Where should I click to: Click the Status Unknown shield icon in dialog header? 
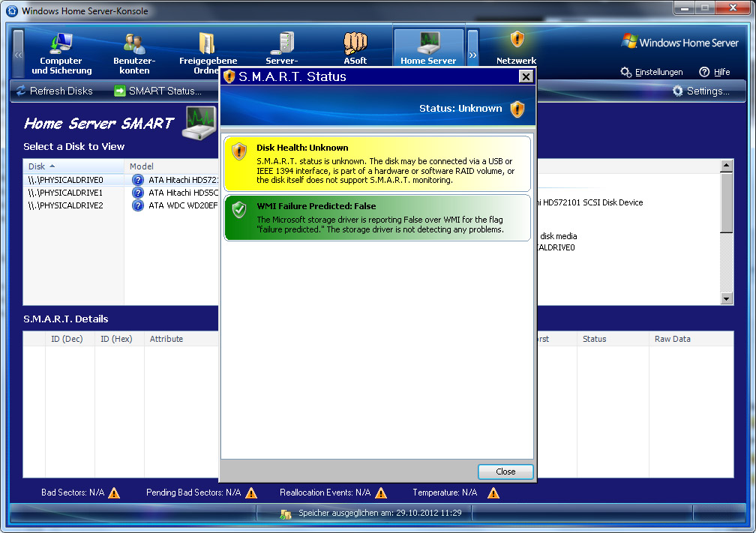click(x=517, y=109)
